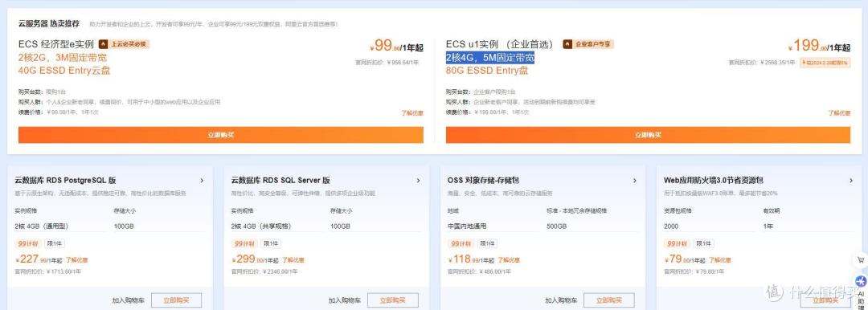Add RDS PostgreSQL to cart (加入购物车)

tap(128, 300)
